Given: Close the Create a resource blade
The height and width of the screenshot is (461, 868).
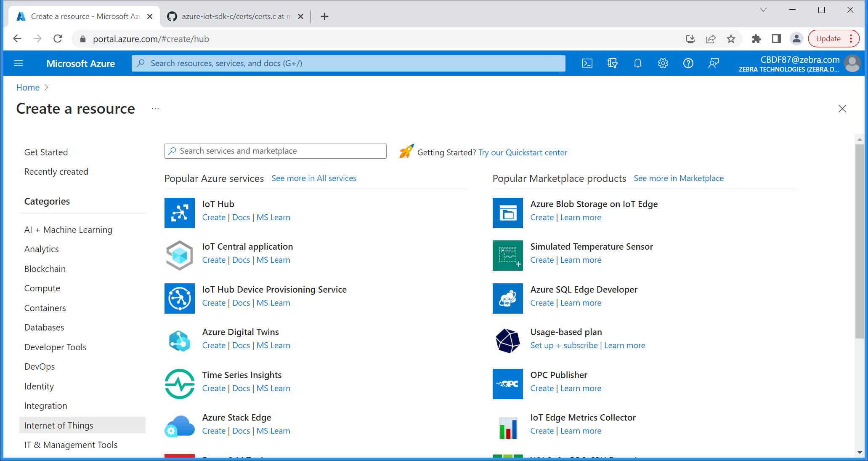Looking at the screenshot, I should coord(842,109).
